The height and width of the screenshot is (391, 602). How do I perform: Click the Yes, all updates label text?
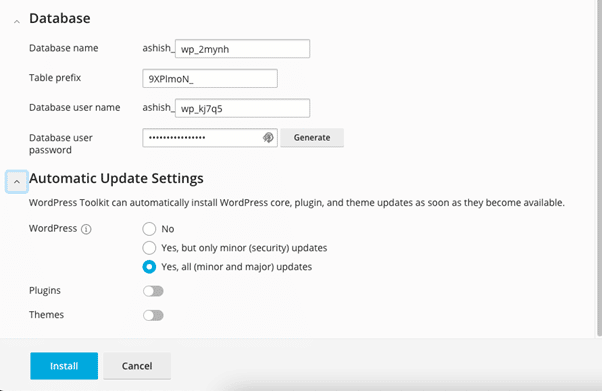pyautogui.click(x=236, y=267)
